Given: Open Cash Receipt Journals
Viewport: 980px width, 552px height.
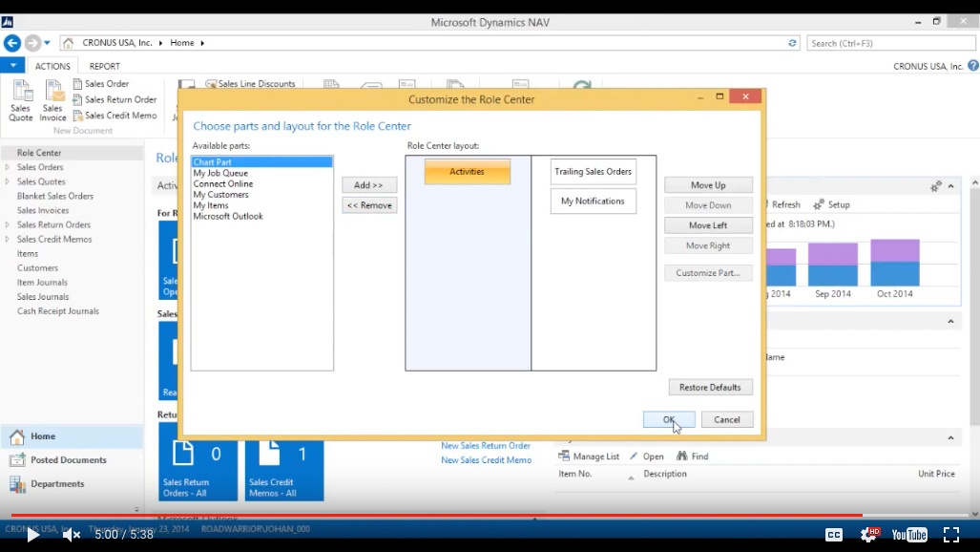Looking at the screenshot, I should pyautogui.click(x=58, y=311).
